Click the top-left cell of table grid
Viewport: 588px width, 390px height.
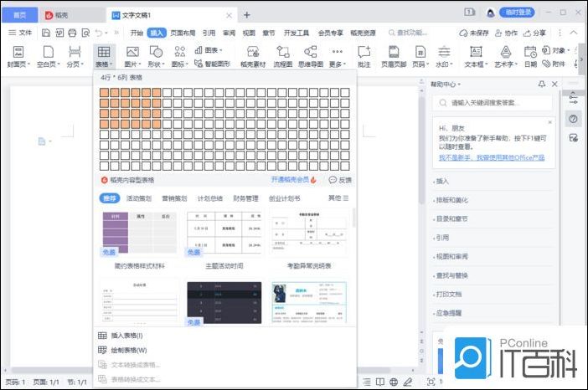pyautogui.click(x=105, y=93)
